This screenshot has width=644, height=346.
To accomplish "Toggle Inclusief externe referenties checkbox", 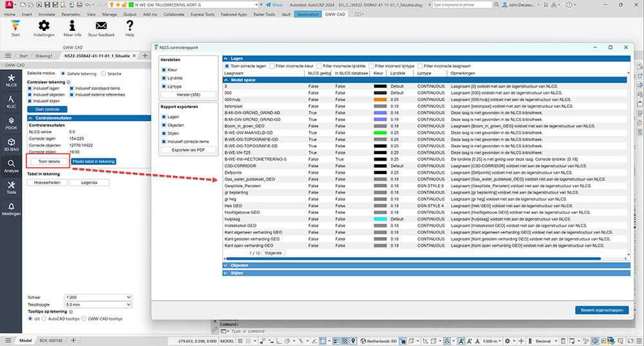I will point(71,95).
